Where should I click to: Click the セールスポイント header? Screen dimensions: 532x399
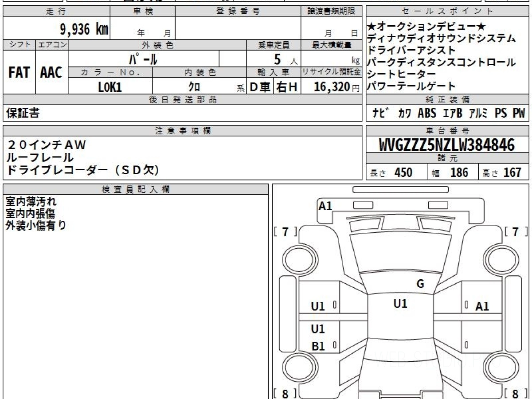coord(448,12)
